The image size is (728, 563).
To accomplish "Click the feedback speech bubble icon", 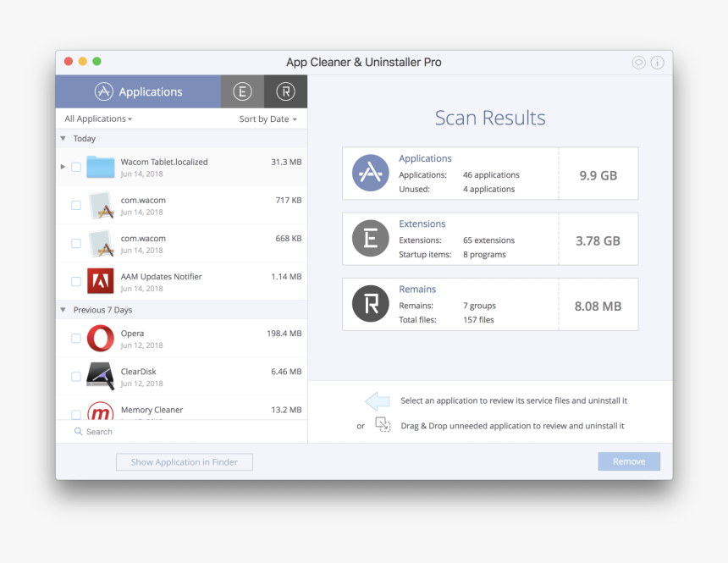I will click(639, 63).
